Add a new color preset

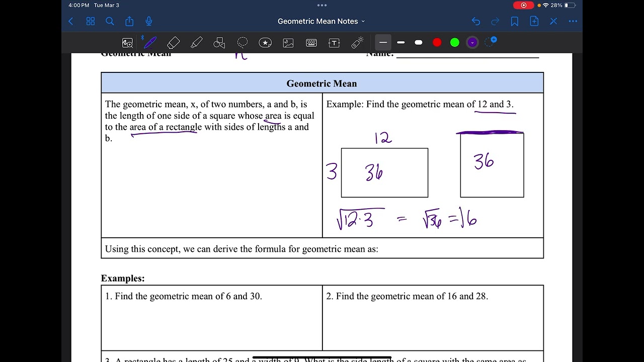click(491, 42)
